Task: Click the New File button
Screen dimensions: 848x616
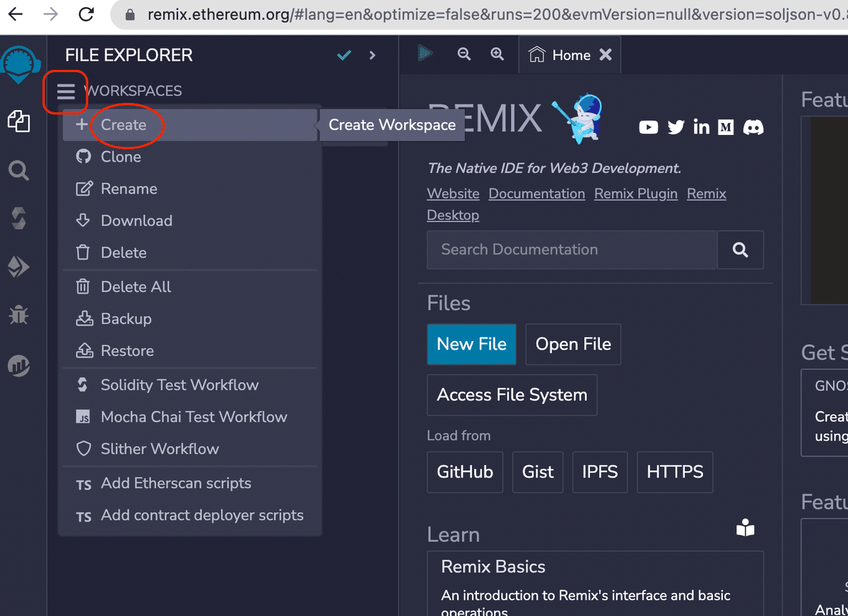Action: tap(471, 344)
